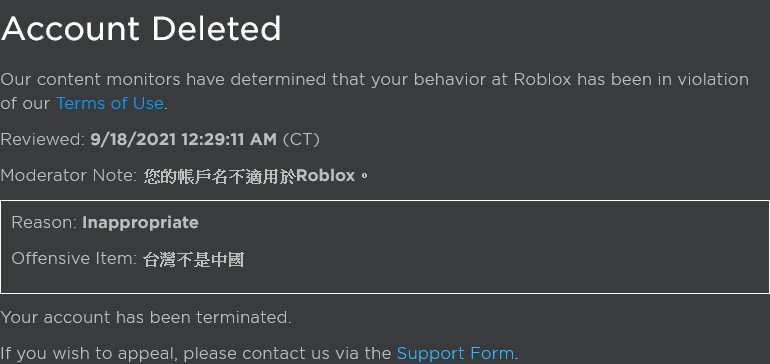Click the Reviewed label

pos(43,140)
